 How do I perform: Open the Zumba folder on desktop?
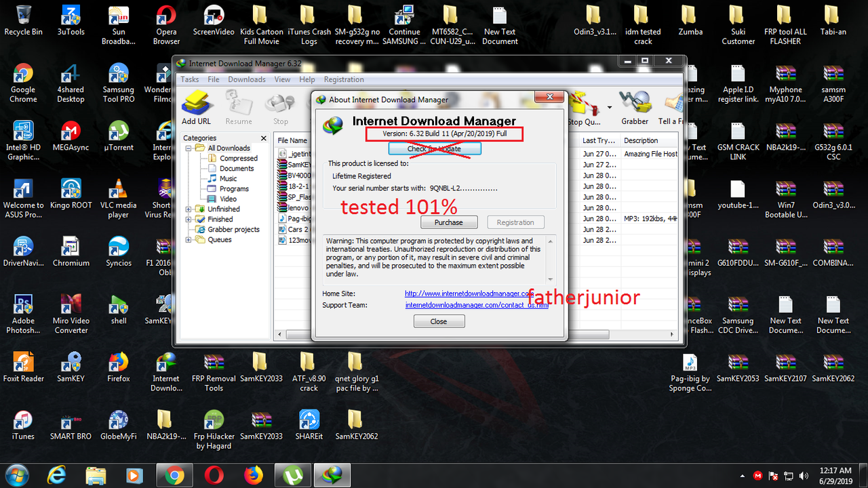click(x=690, y=21)
